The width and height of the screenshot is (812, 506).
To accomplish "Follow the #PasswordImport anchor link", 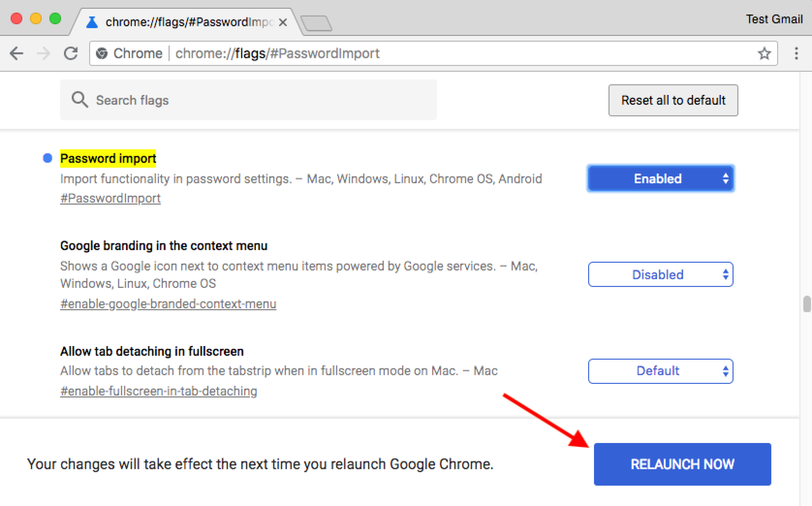I will point(110,198).
